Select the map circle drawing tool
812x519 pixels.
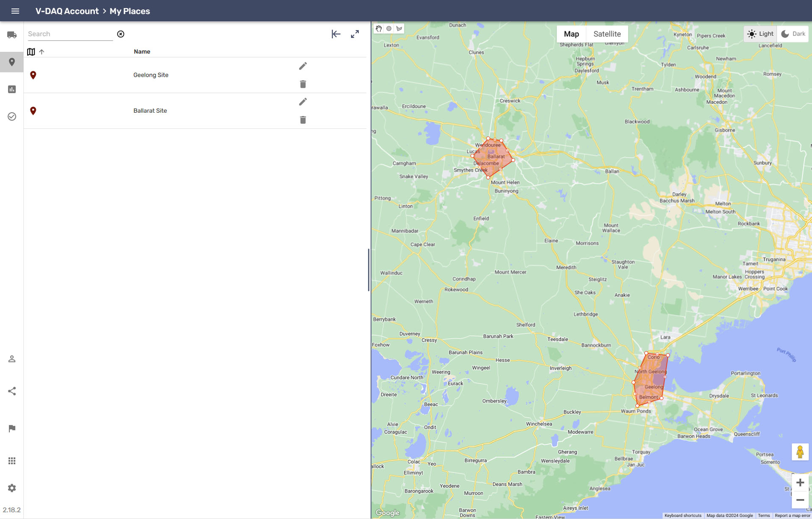click(389, 28)
